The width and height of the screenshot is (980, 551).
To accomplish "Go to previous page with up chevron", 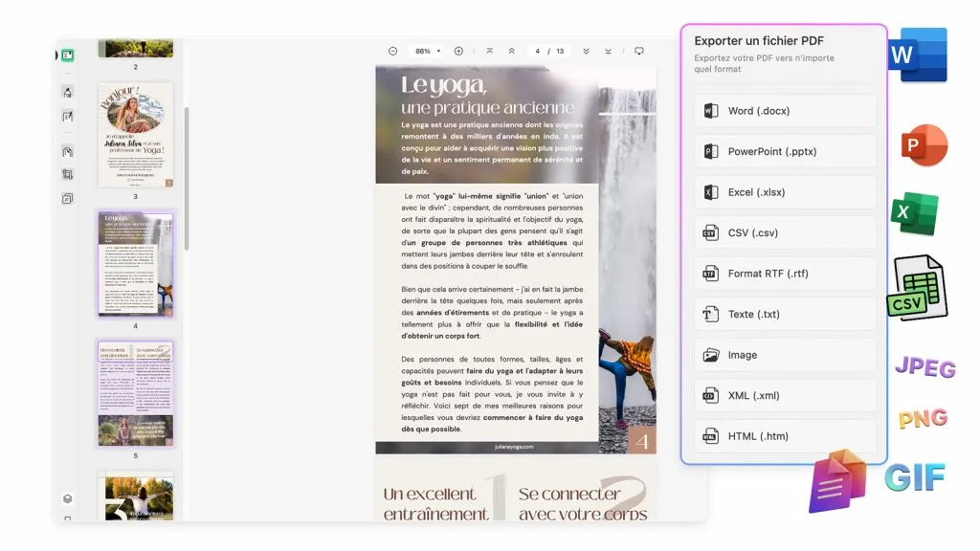I will [512, 51].
